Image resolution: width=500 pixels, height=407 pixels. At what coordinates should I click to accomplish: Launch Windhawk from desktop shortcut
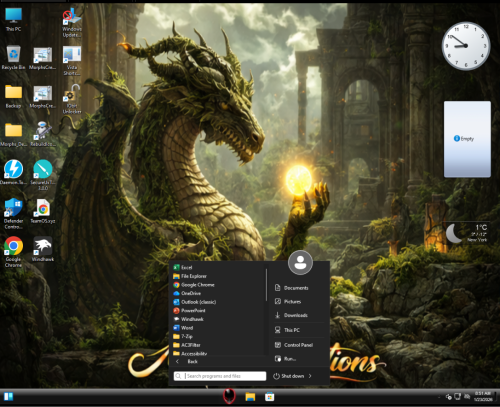click(x=43, y=249)
